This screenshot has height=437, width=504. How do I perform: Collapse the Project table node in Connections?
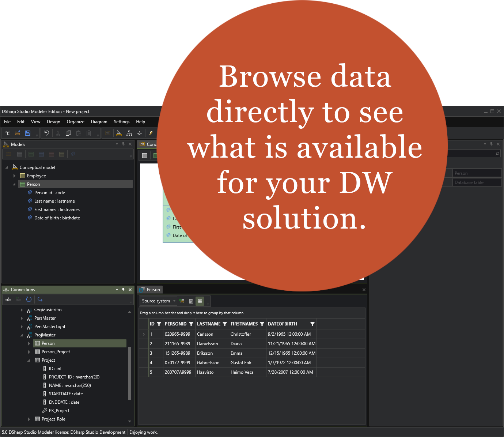[x=29, y=360]
